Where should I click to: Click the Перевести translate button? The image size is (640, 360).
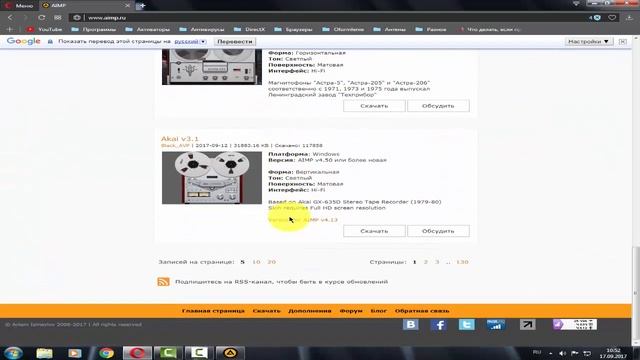point(235,42)
